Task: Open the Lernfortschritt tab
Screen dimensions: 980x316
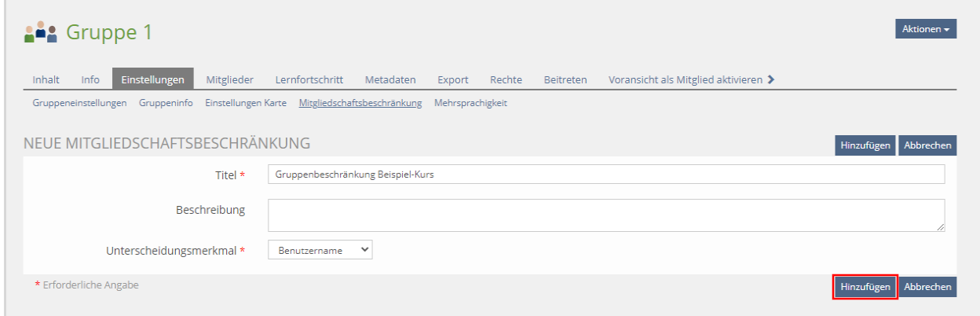Action: (x=309, y=79)
